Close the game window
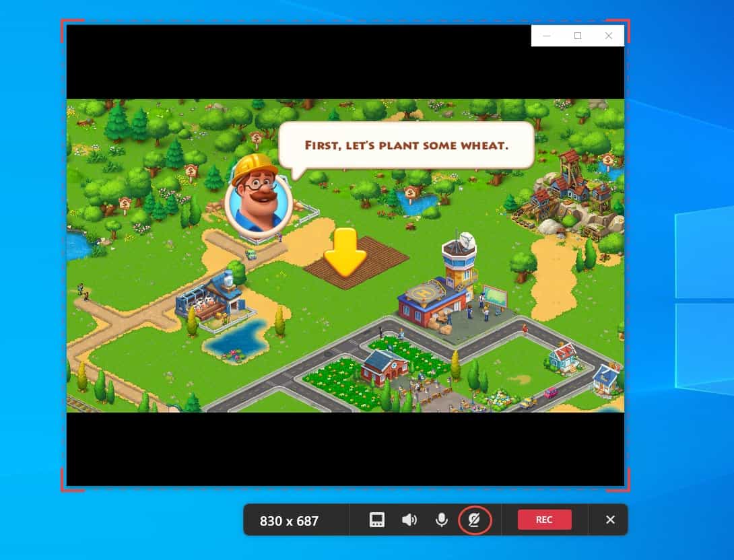This screenshot has height=560, width=734. (x=609, y=36)
